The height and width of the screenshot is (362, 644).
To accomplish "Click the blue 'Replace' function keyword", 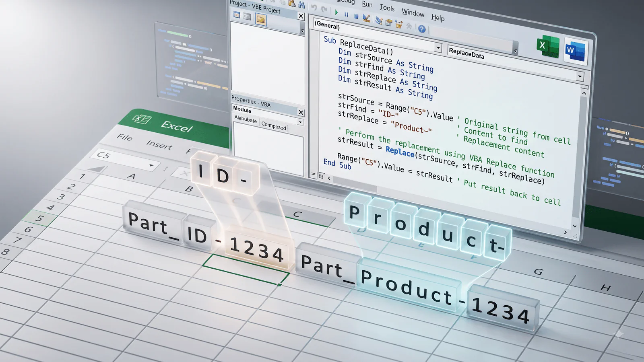I will coord(400,151).
